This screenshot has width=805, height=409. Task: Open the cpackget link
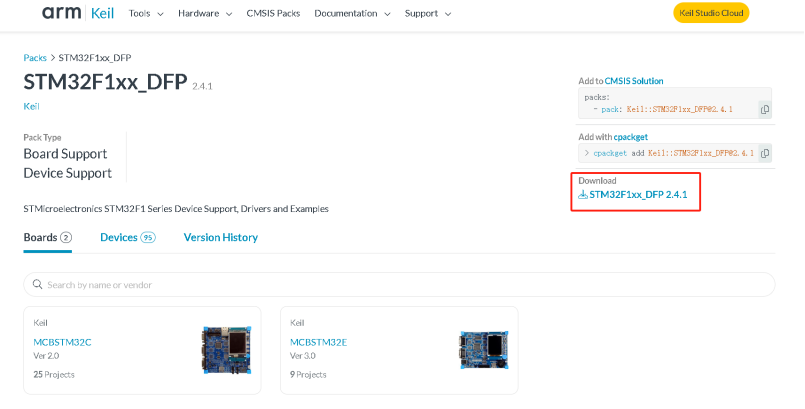(630, 137)
